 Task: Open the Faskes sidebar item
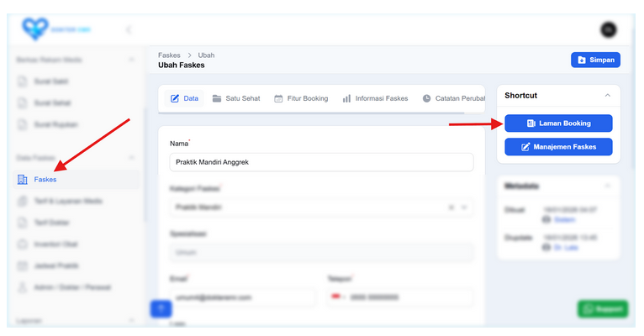(x=76, y=180)
